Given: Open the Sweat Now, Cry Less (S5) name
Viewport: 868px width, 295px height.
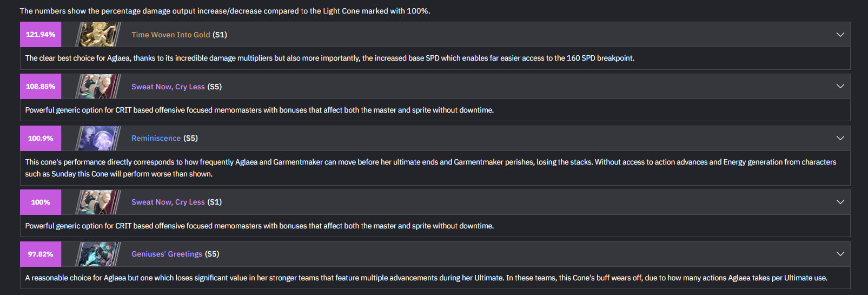Looking at the screenshot, I should point(176,87).
